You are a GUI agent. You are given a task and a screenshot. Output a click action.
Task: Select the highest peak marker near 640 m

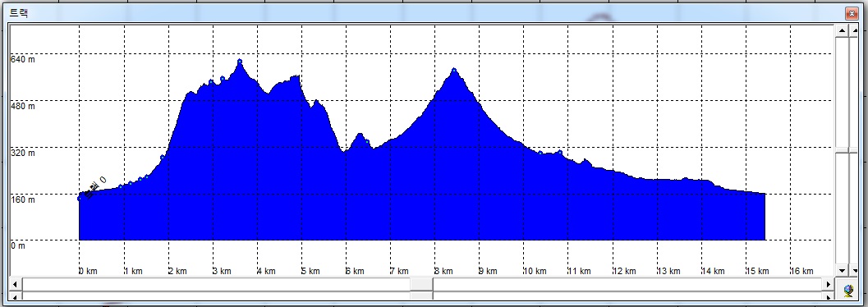tap(240, 62)
